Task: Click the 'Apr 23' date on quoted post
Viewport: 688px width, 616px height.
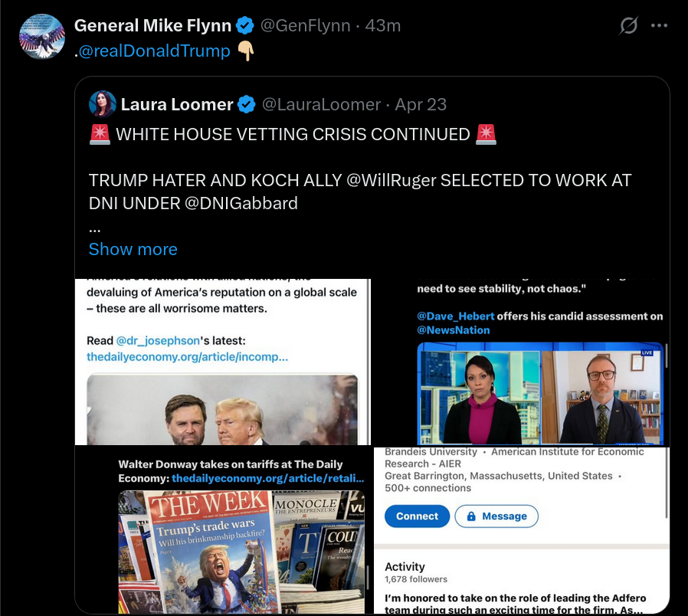Action: pyautogui.click(x=421, y=104)
